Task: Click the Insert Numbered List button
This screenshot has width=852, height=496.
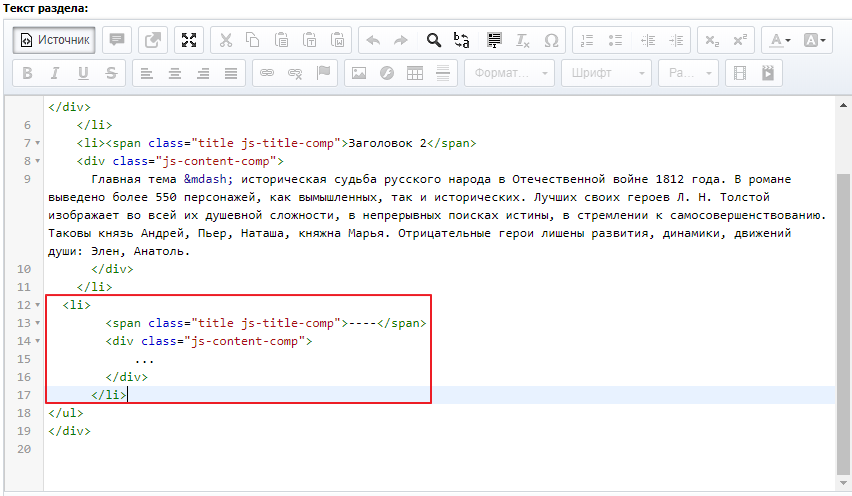Action: click(587, 40)
